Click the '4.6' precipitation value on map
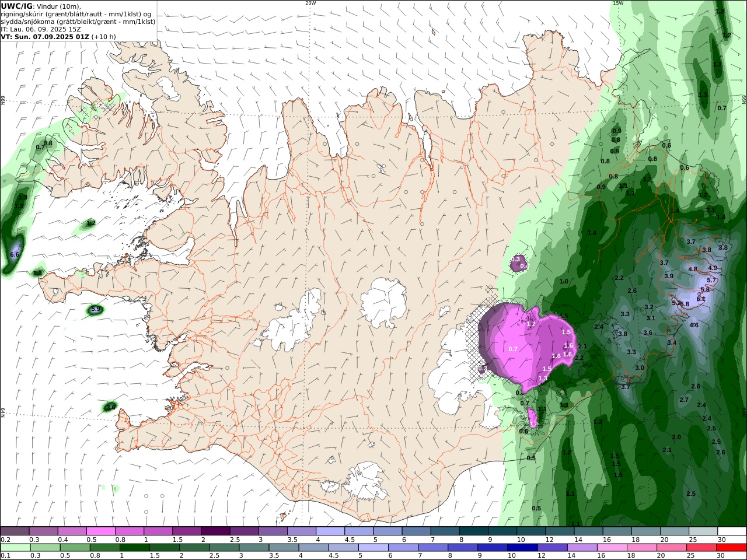This screenshot has width=747, height=560. (694, 325)
